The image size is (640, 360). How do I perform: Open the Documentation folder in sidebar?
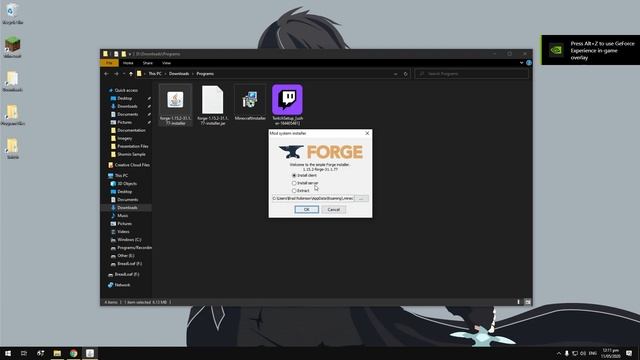[x=131, y=130]
